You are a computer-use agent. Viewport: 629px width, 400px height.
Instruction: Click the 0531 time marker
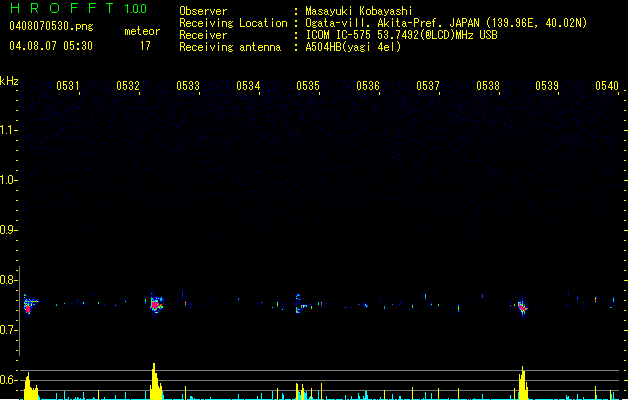(68, 86)
